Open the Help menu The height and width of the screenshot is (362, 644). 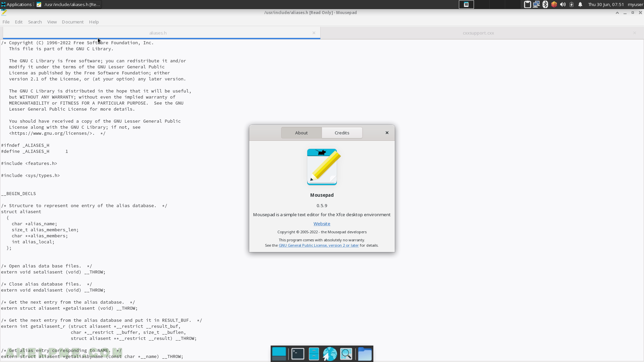click(x=94, y=22)
